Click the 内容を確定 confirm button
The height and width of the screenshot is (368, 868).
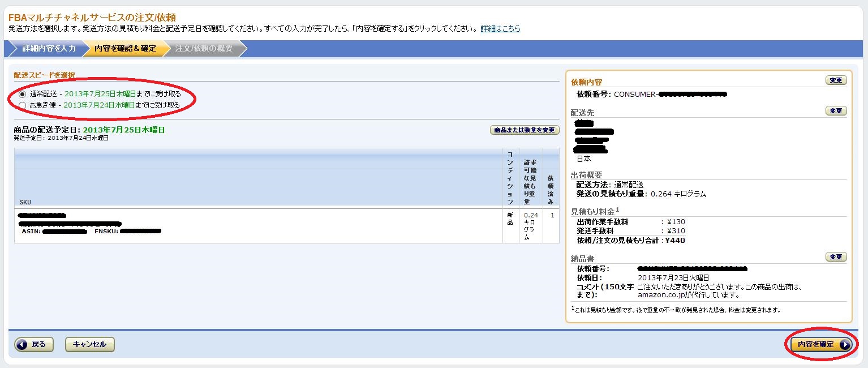tap(820, 344)
